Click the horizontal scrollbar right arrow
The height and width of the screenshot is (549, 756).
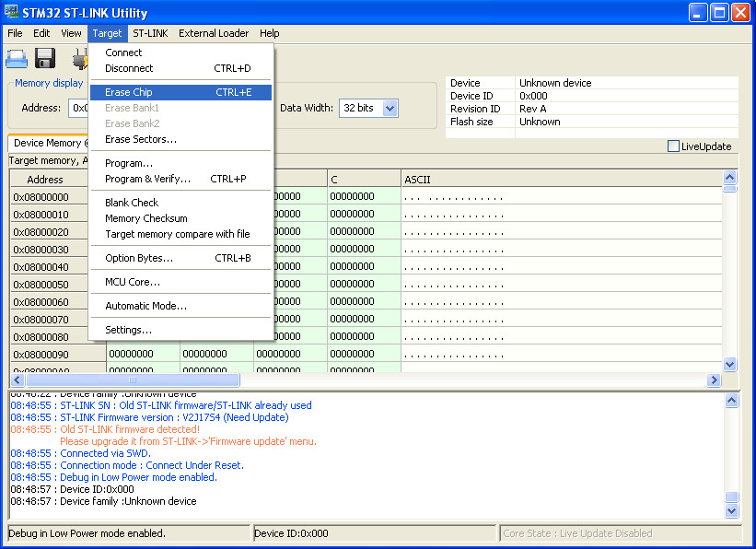[714, 380]
